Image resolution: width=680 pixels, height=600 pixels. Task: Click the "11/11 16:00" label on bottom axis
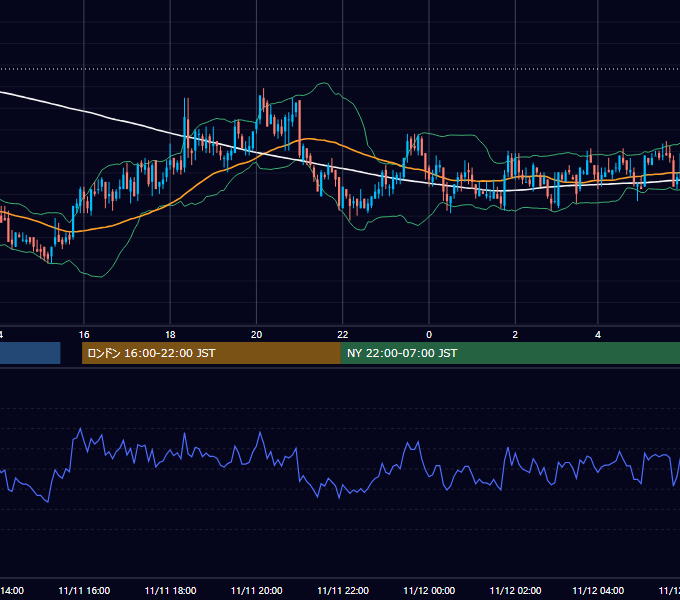[x=84, y=590]
